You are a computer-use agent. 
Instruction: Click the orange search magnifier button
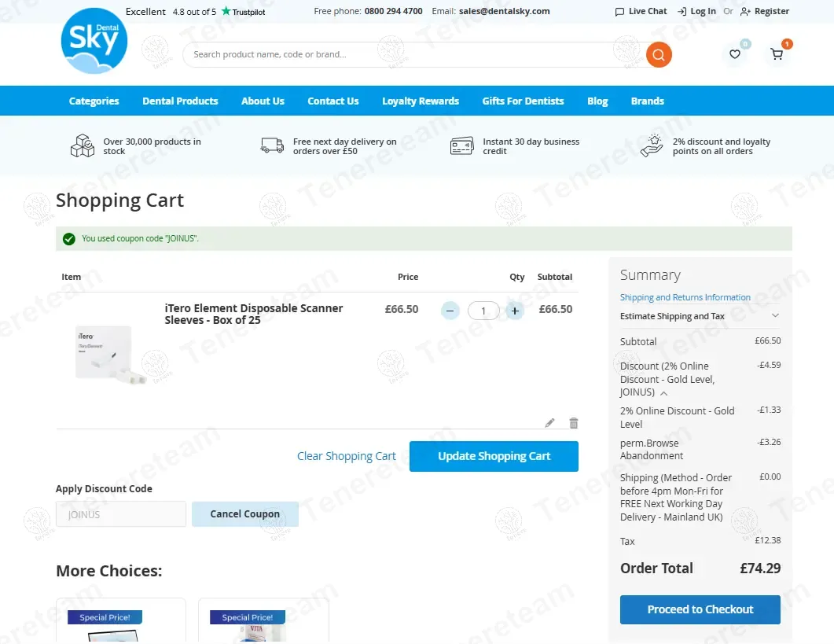(659, 54)
